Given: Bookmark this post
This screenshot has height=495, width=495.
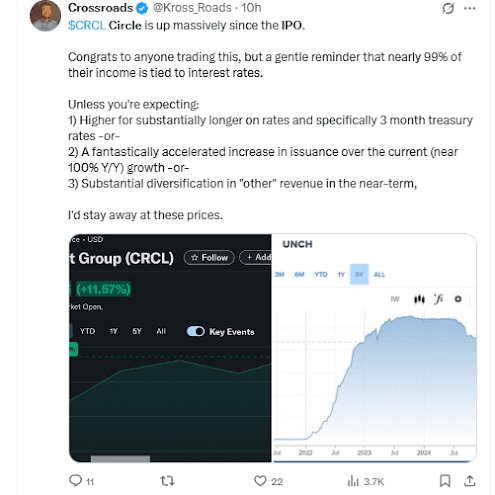Looking at the screenshot, I should pyautogui.click(x=445, y=481).
